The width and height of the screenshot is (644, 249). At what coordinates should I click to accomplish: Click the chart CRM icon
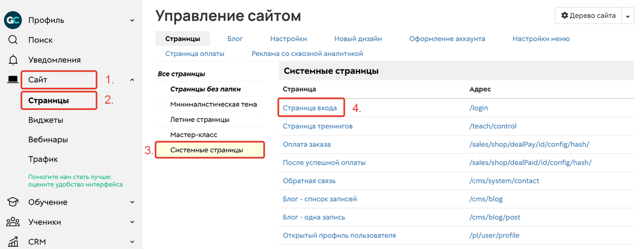click(x=13, y=241)
